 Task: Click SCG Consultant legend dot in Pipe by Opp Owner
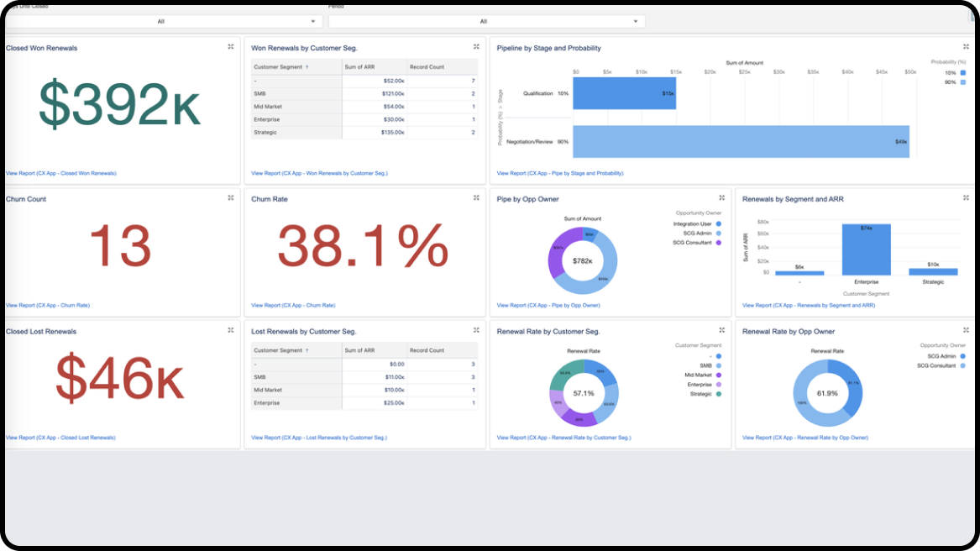[x=719, y=243]
